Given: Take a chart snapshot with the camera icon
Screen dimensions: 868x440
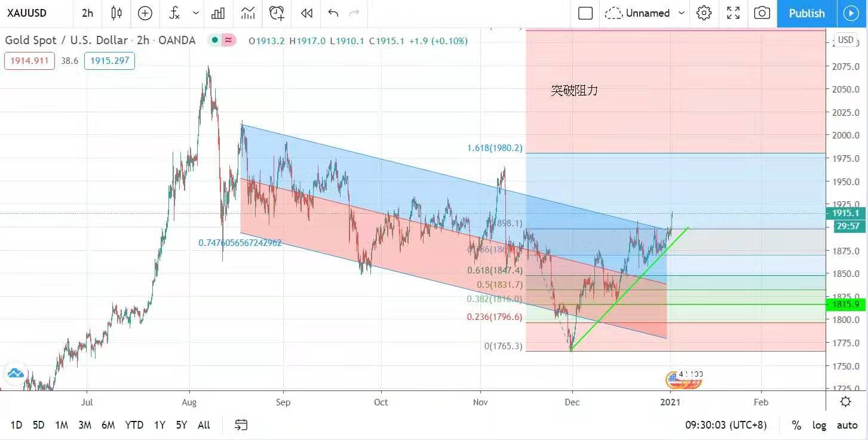Looking at the screenshot, I should (x=762, y=13).
